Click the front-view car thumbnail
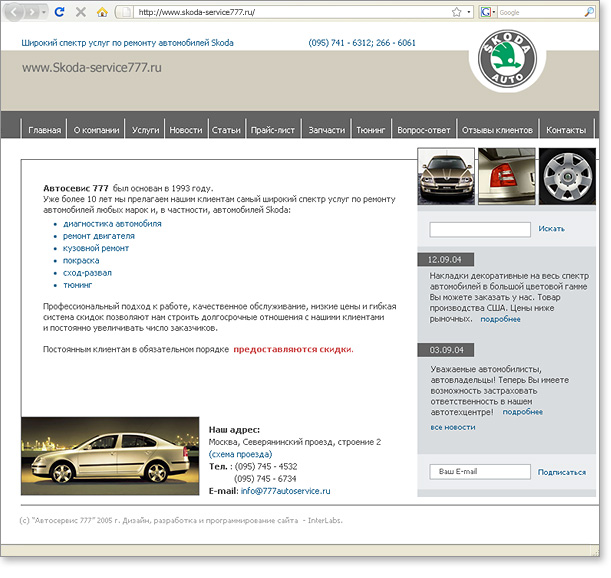The height and width of the screenshot is (578, 611). (x=446, y=176)
